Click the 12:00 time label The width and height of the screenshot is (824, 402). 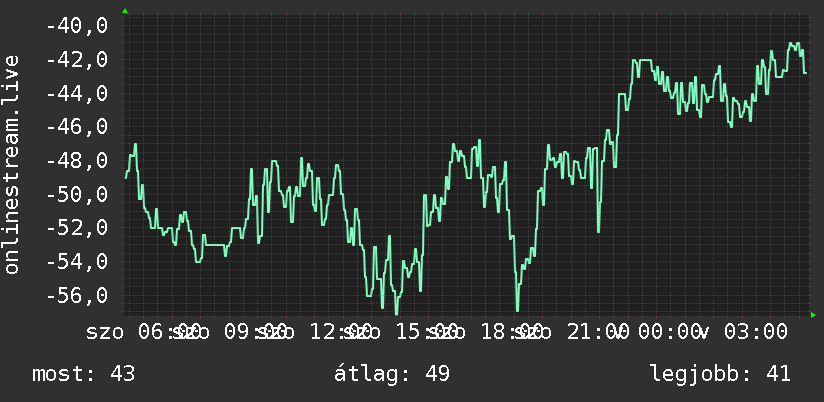(341, 332)
